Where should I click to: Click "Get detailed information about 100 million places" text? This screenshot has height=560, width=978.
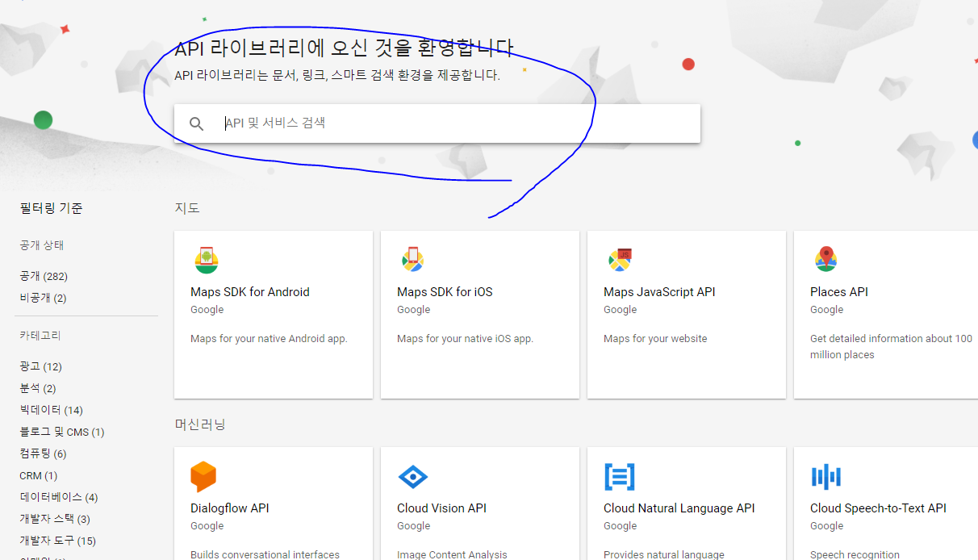[891, 347]
